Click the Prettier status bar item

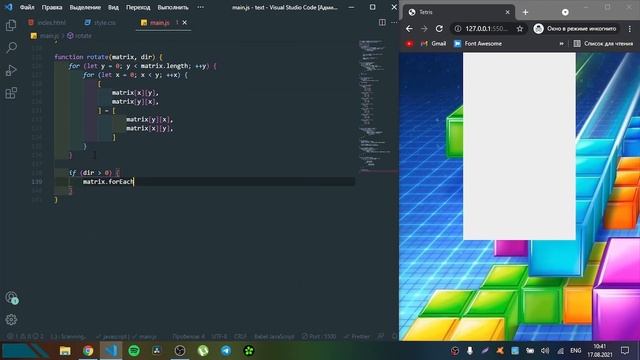(x=357, y=337)
